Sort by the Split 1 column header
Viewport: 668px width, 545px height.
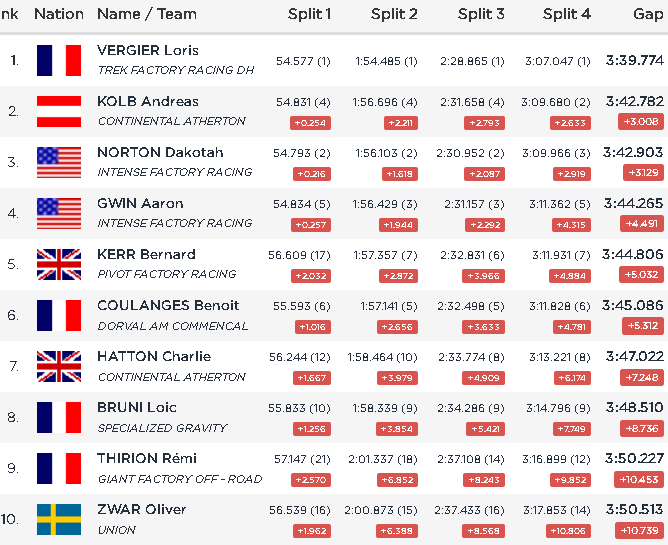click(x=309, y=14)
